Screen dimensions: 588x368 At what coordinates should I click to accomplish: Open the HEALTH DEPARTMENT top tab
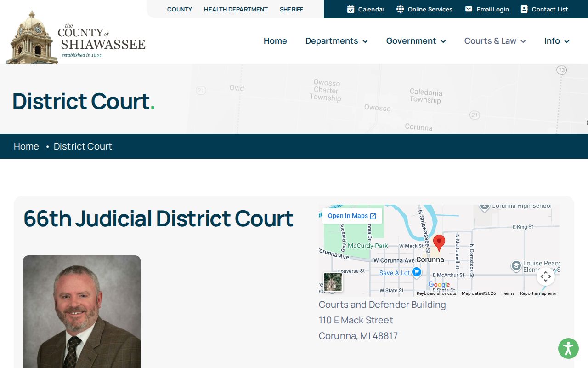[236, 9]
